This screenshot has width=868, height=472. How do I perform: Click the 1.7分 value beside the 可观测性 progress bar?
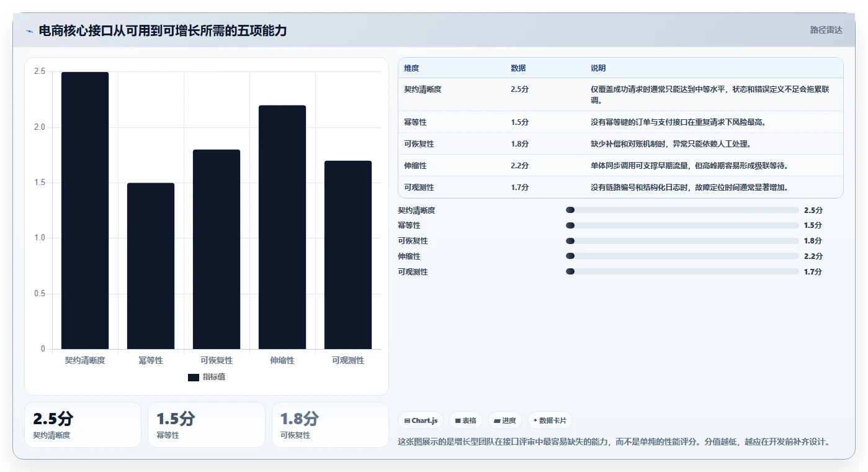[813, 271]
